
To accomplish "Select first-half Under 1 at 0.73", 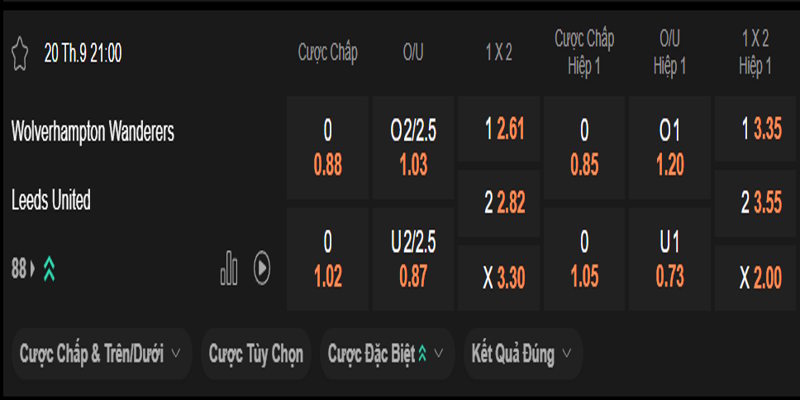I will point(669,259).
